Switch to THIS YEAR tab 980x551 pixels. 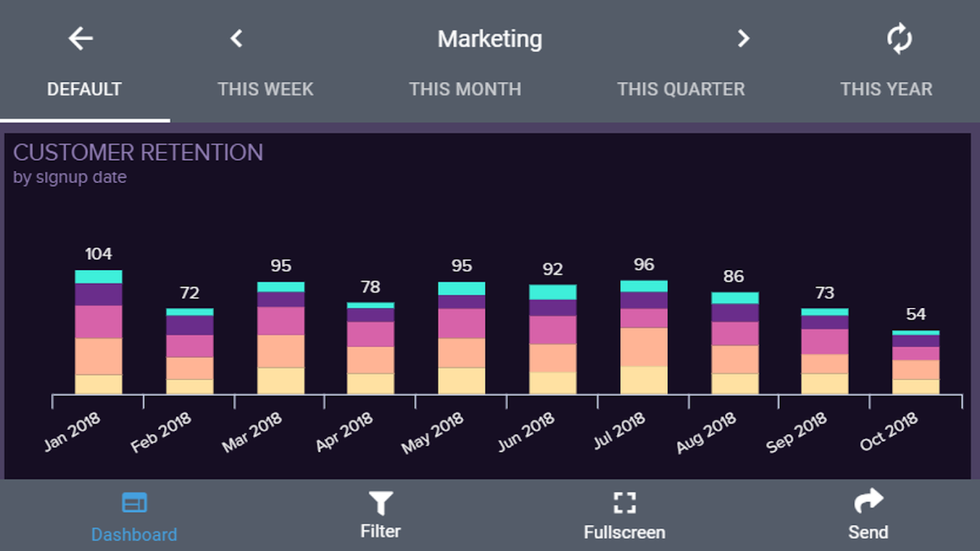click(x=886, y=90)
